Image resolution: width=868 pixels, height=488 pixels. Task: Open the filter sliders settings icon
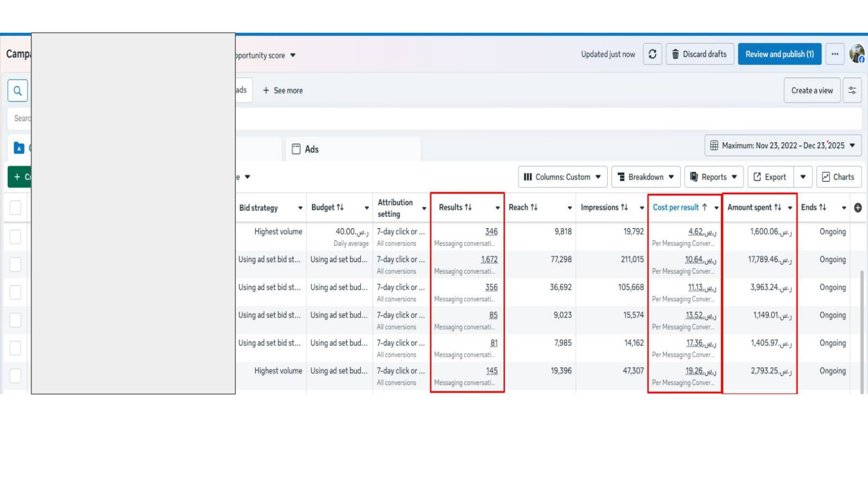coord(852,91)
